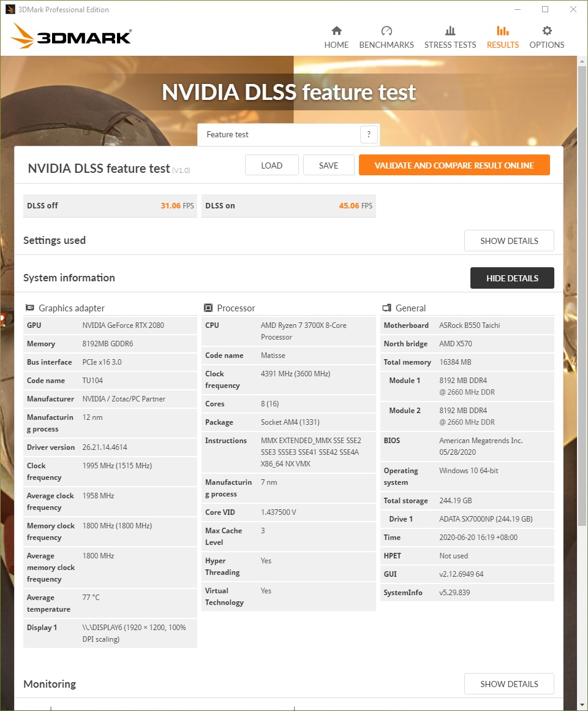This screenshot has width=588, height=711.
Task: Open Benchmarks gauge icon
Action: 386,31
